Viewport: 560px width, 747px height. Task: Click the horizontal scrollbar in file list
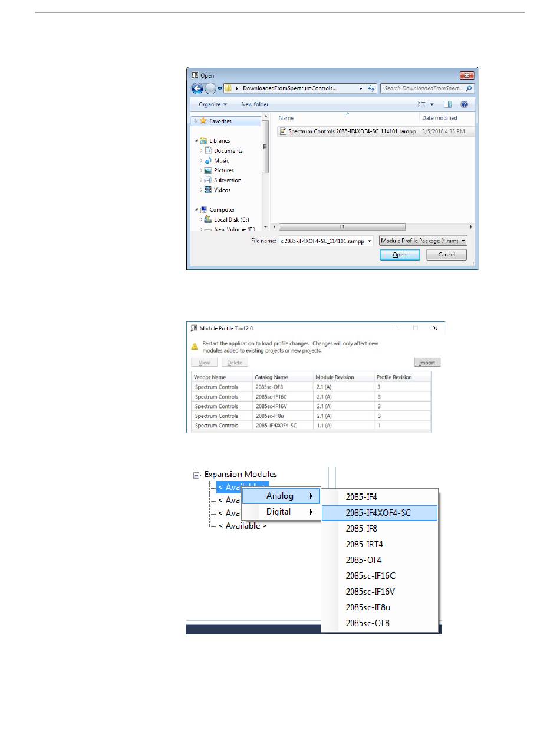pyautogui.click(x=342, y=227)
